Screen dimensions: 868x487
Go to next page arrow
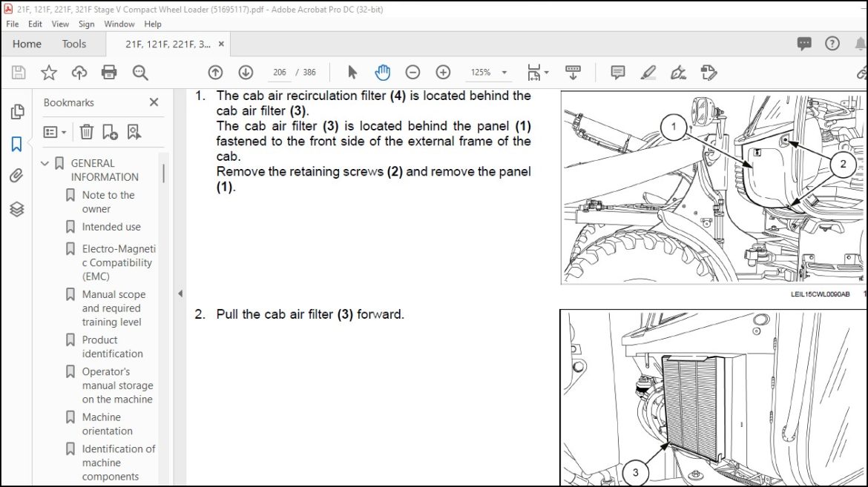[x=246, y=72]
